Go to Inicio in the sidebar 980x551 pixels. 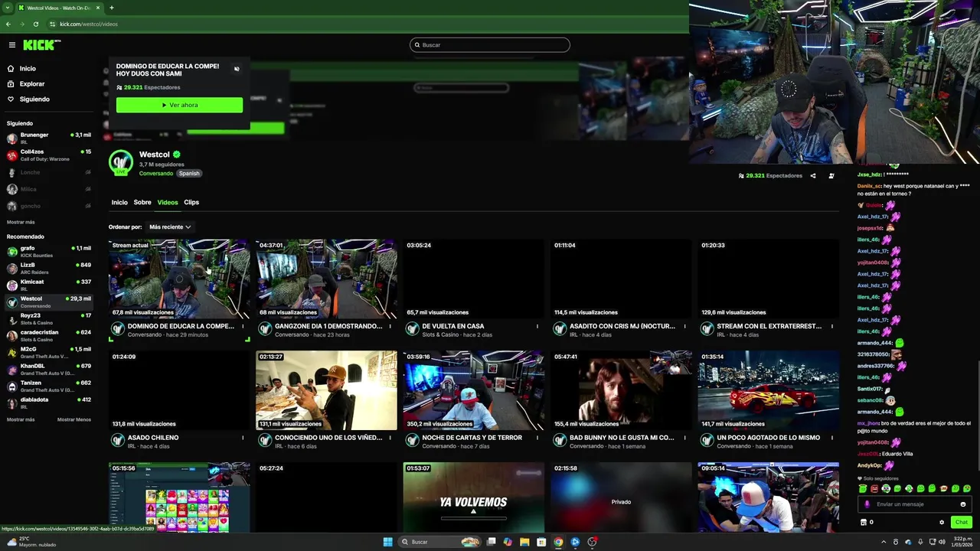28,68
